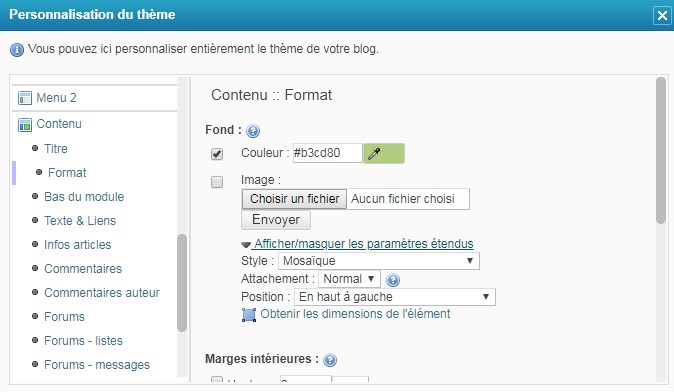
Task: Open the Attachement Normal dropdown
Action: click(349, 279)
